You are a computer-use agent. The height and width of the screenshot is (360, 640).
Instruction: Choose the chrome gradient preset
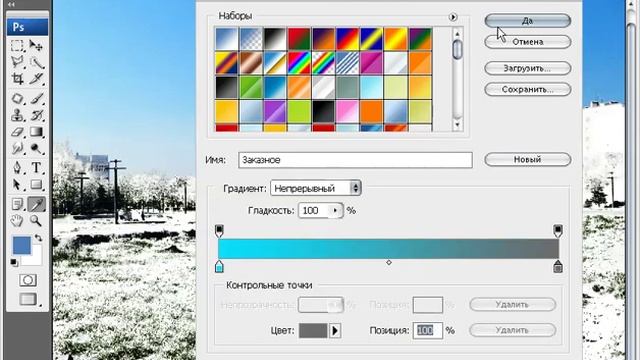[275, 63]
